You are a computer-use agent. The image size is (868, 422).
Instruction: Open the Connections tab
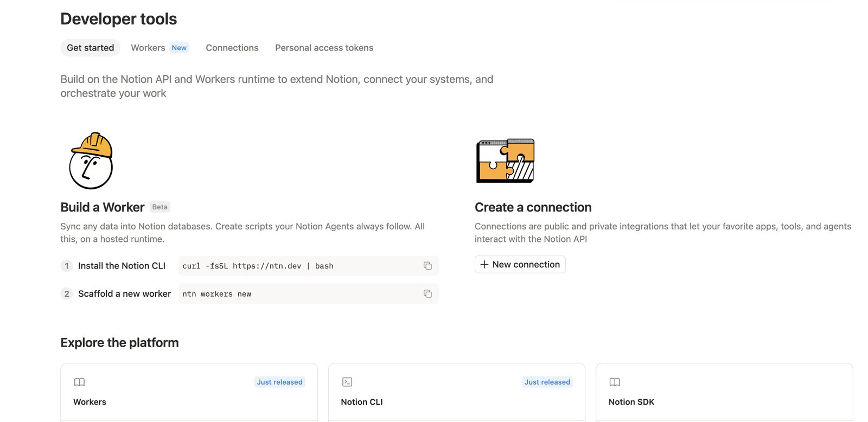(232, 48)
